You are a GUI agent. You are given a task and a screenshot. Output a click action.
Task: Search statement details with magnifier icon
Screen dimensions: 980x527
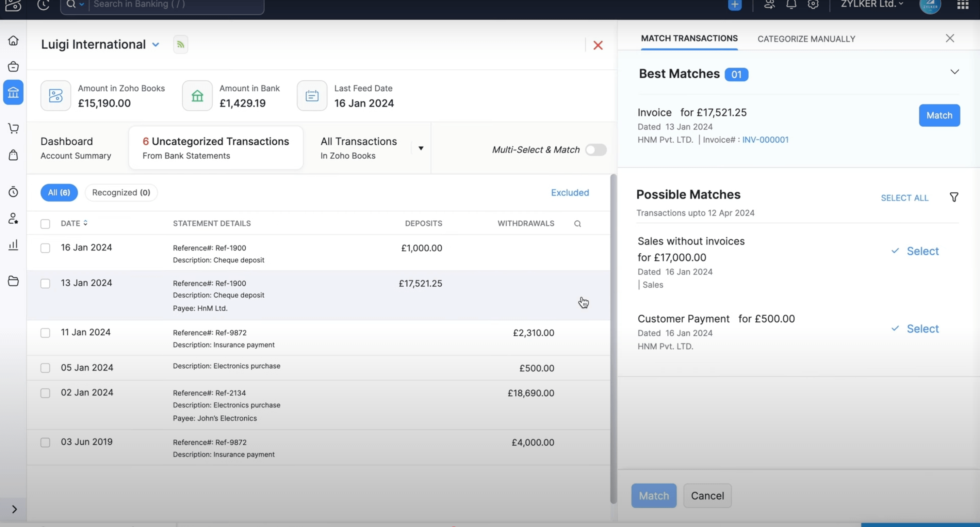[577, 224]
